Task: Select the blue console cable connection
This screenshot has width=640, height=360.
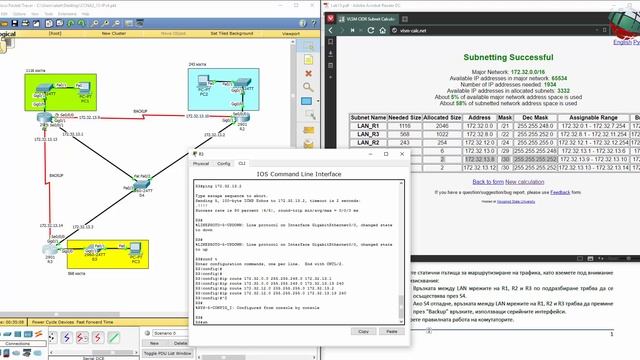Action: (67, 338)
